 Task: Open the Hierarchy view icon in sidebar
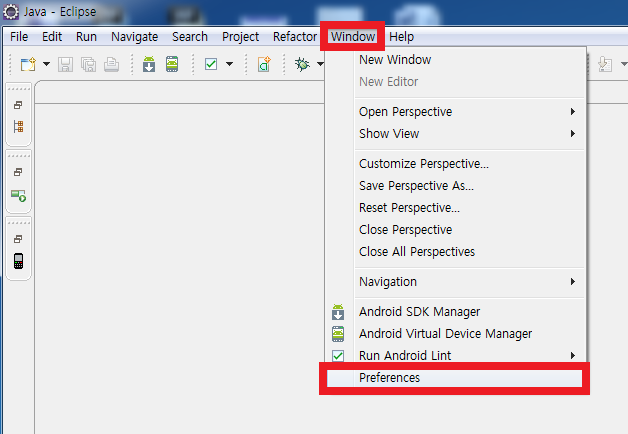click(x=18, y=127)
